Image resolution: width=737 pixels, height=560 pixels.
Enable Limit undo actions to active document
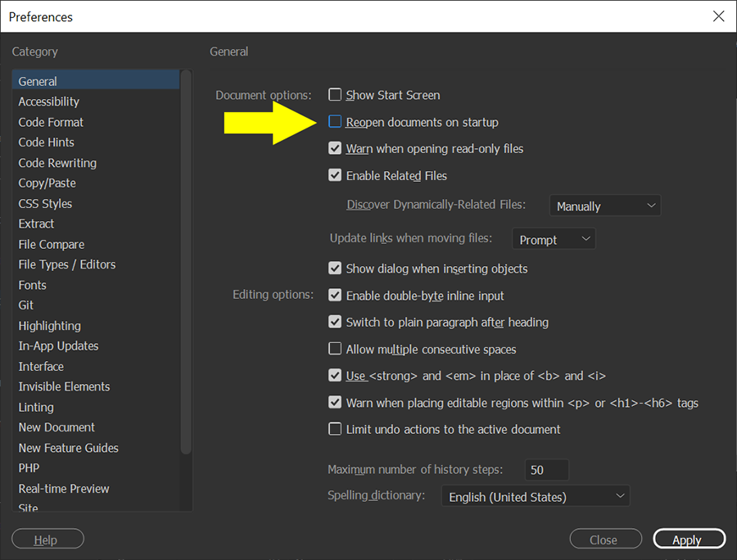[335, 429]
